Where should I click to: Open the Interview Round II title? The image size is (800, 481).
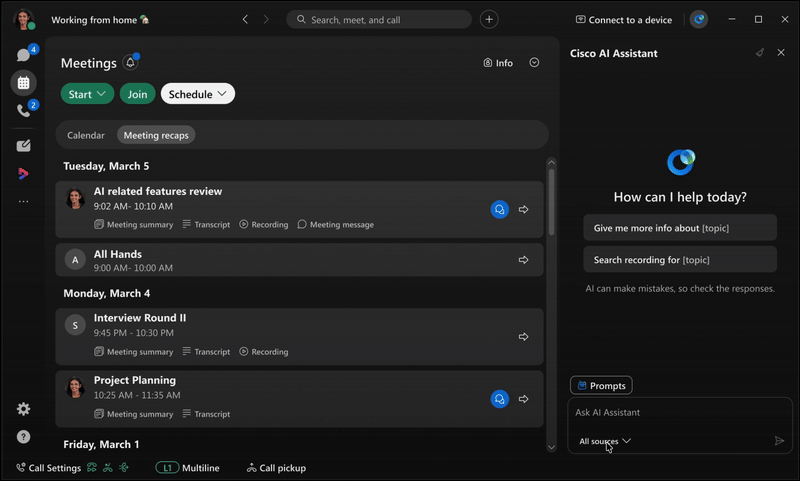[140, 318]
